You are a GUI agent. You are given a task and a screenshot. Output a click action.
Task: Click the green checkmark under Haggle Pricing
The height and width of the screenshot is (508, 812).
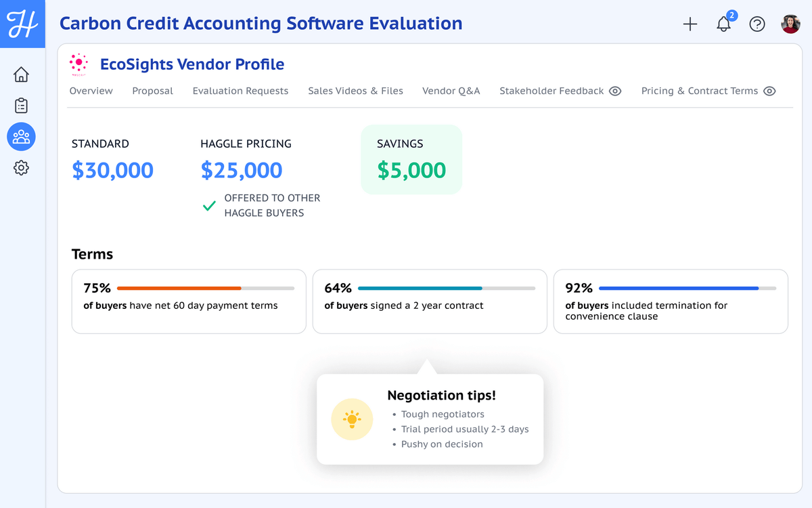tap(209, 206)
